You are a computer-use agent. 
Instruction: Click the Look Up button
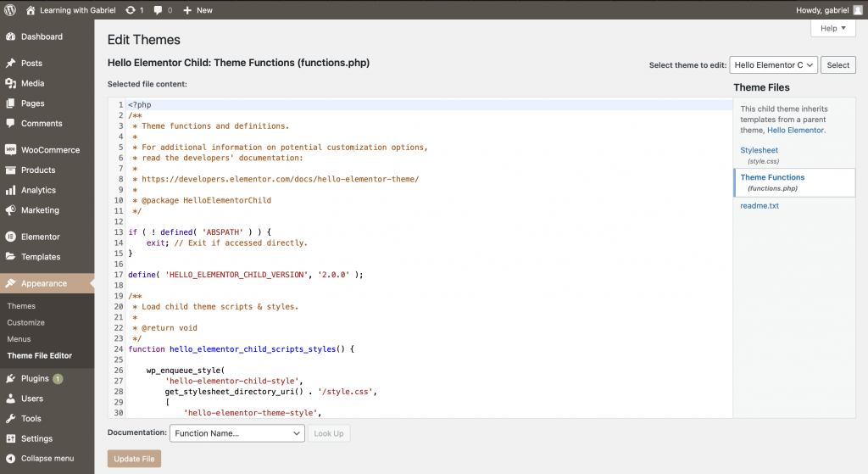pyautogui.click(x=329, y=433)
